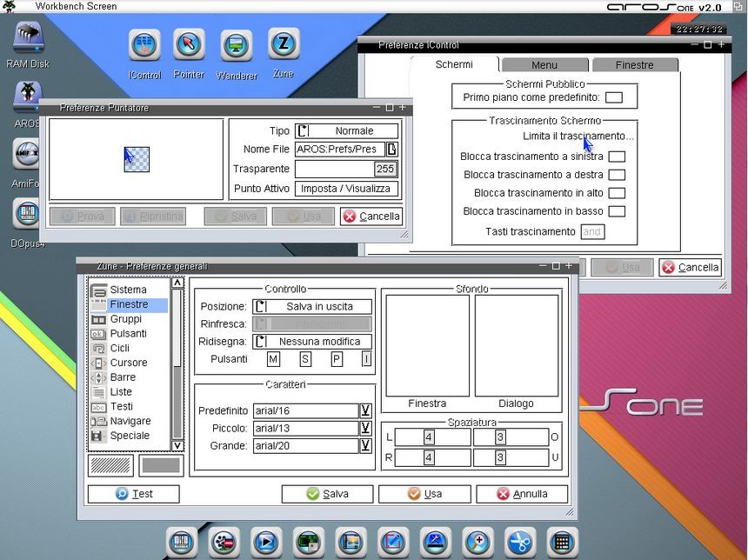Click the Trasparente slider showing 255

tap(346, 169)
